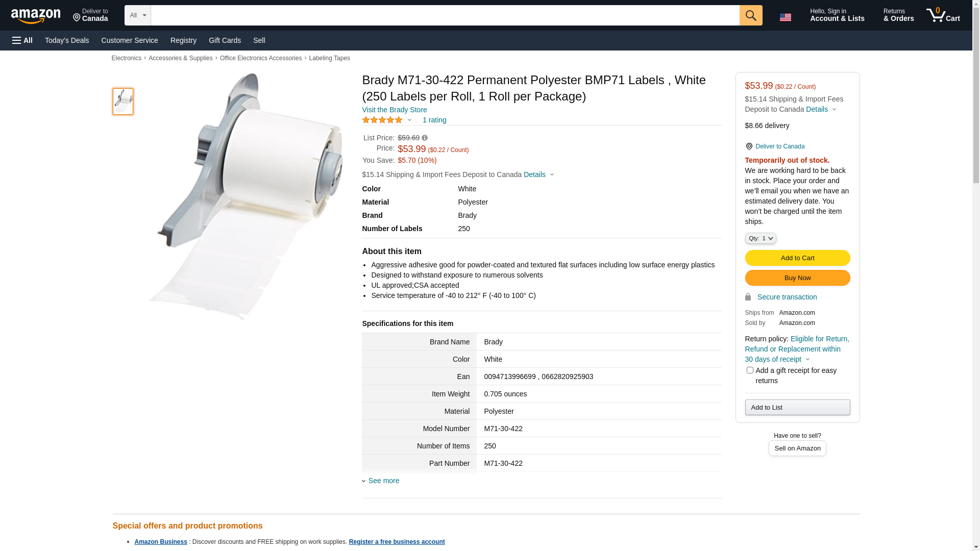Select the label roll product thumbnail
Viewport: 980px width, 551px height.
tap(123, 101)
